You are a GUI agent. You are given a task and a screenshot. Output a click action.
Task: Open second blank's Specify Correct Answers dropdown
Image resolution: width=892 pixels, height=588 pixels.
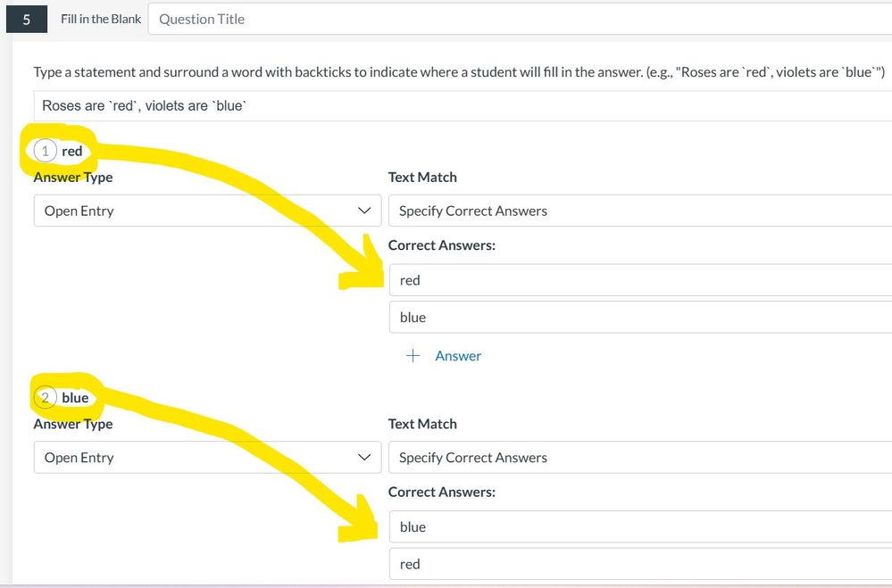(x=638, y=458)
